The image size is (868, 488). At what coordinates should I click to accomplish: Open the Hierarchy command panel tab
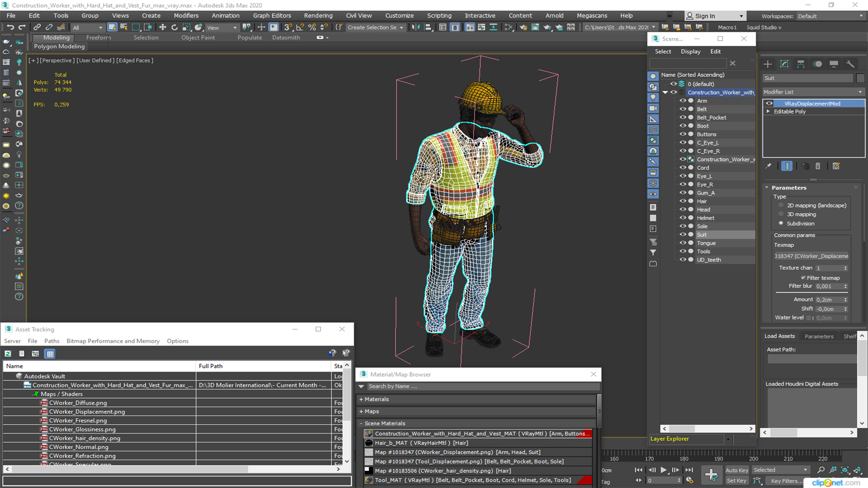tap(801, 64)
